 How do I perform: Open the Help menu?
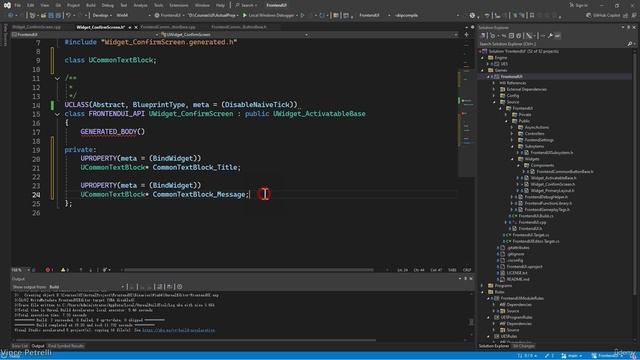[220, 5]
